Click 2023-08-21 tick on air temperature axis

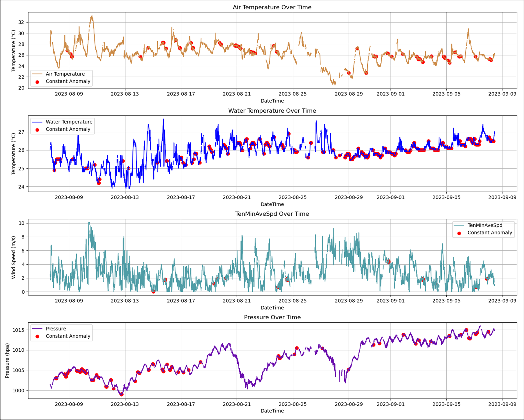coord(237,94)
